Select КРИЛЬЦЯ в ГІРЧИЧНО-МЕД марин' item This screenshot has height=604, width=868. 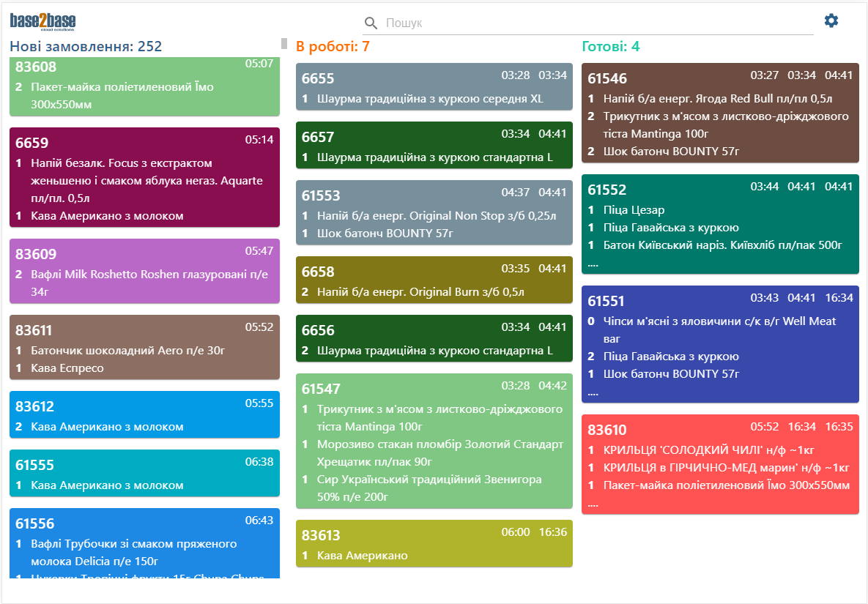pyautogui.click(x=727, y=467)
